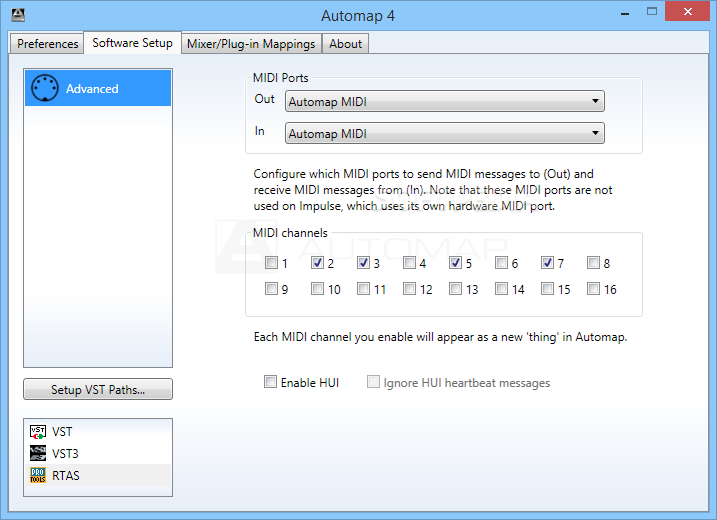The image size is (717, 520).
Task: Maximize the Automap 4 window
Action: coord(652,11)
